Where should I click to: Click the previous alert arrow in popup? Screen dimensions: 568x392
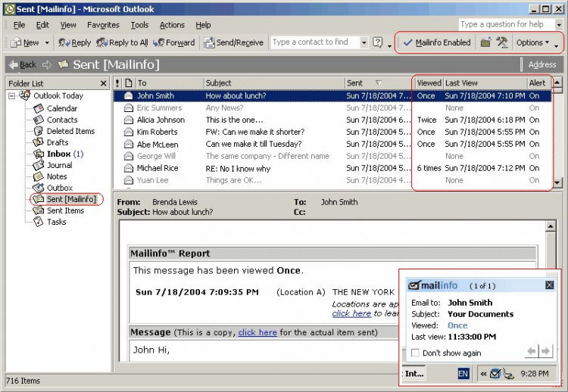point(532,351)
